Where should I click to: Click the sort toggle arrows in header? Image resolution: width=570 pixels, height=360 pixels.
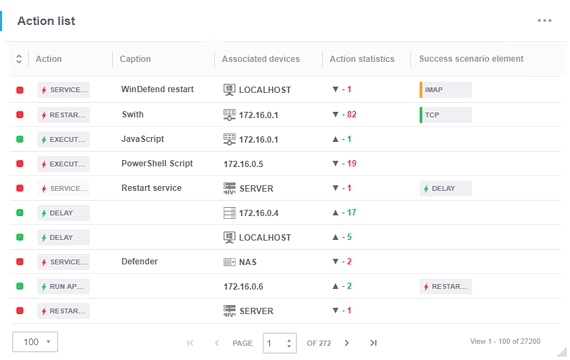click(x=19, y=59)
